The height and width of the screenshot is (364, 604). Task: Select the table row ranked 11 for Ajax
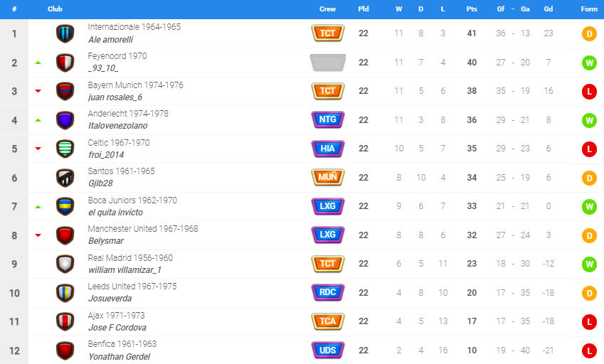point(302,321)
